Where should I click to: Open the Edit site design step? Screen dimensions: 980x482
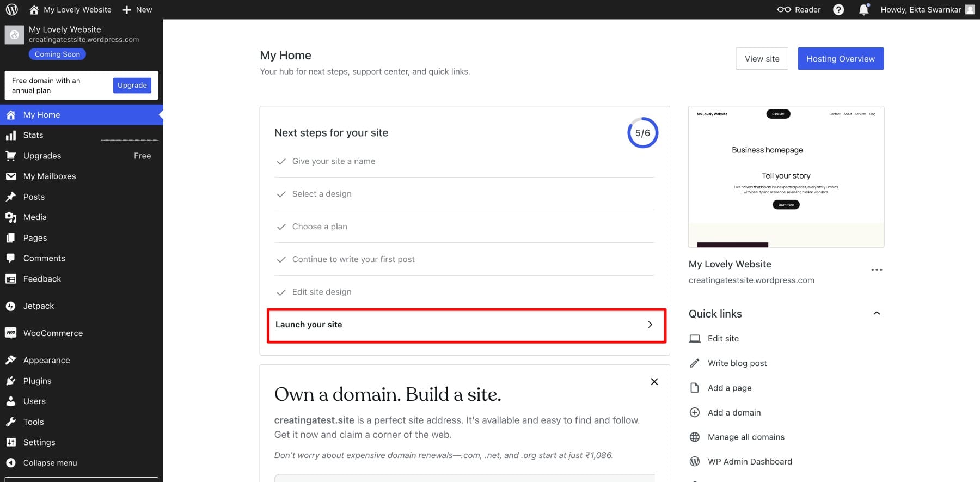(x=464, y=292)
